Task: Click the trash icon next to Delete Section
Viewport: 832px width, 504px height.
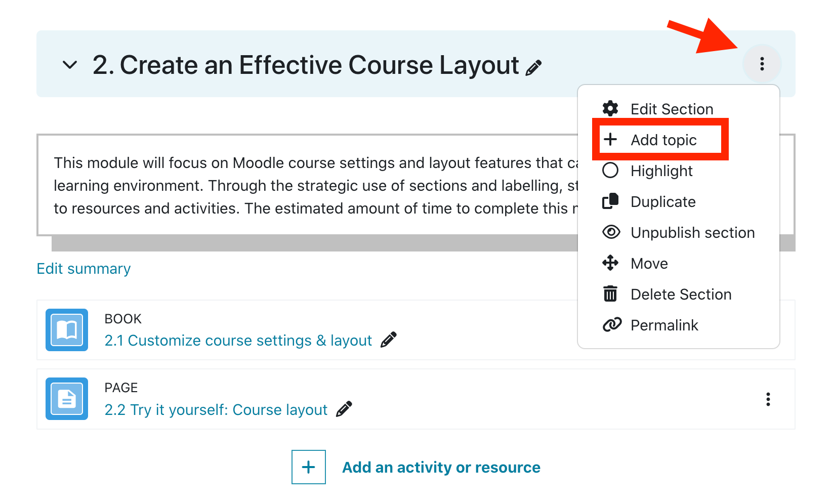Action: click(x=611, y=293)
